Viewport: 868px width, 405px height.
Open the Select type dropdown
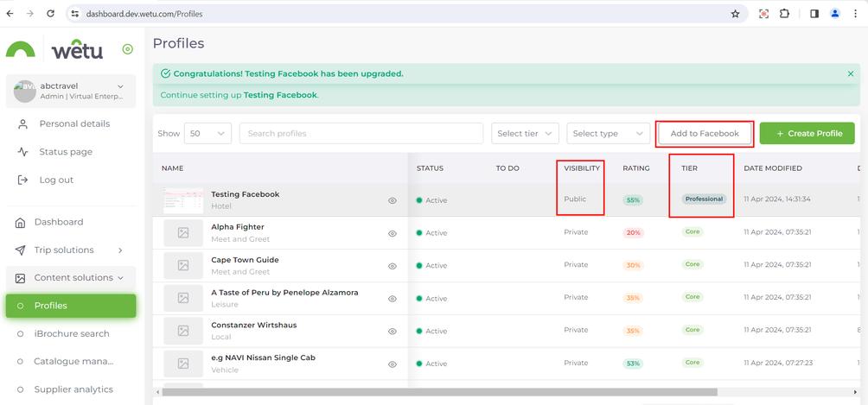coord(608,134)
